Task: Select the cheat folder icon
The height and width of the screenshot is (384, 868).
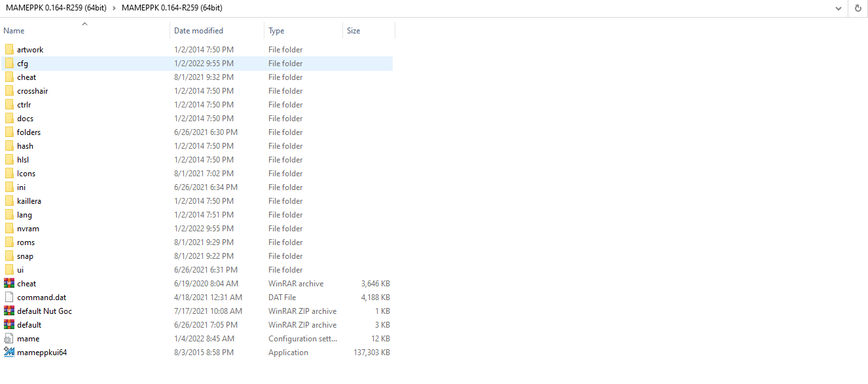Action: point(9,77)
